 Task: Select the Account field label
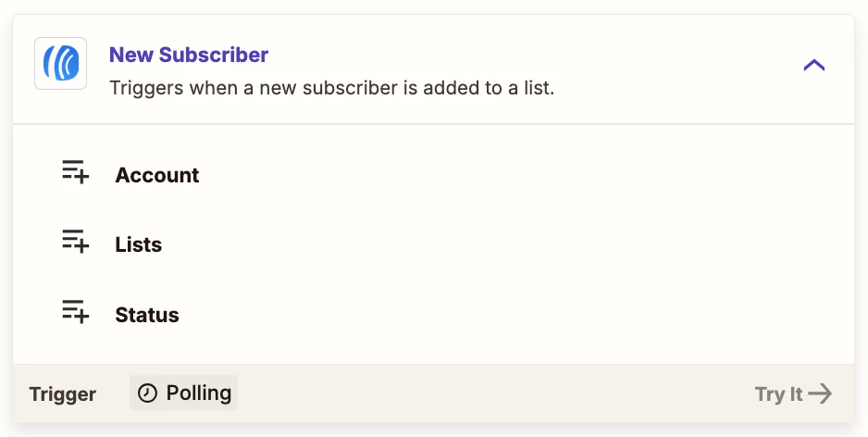pyautogui.click(x=157, y=175)
